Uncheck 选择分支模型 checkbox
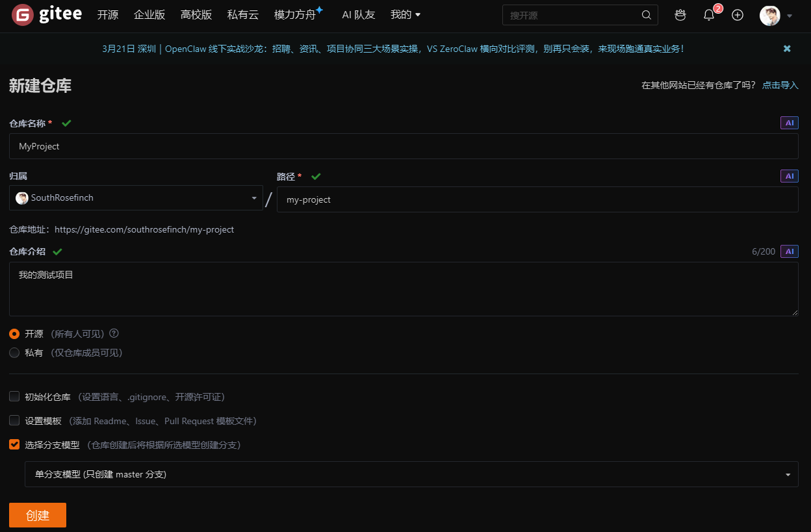Screen dimensions: 811x532 (14, 444)
